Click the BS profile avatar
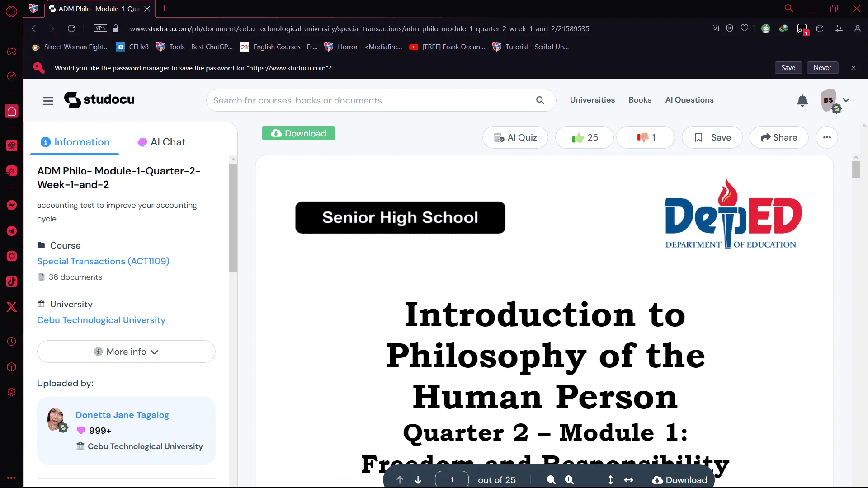Image resolution: width=868 pixels, height=488 pixels. click(x=829, y=100)
